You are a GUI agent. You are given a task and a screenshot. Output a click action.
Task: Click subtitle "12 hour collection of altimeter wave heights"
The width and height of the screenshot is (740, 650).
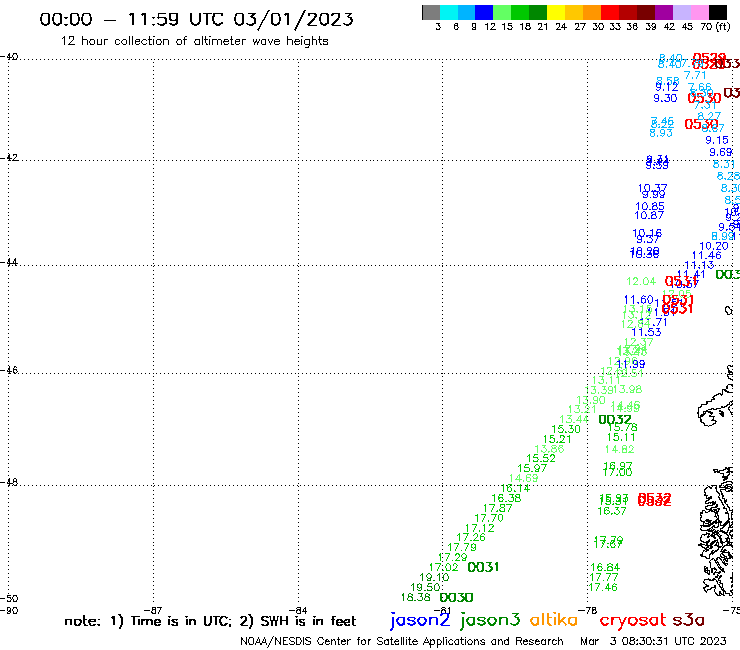click(194, 41)
